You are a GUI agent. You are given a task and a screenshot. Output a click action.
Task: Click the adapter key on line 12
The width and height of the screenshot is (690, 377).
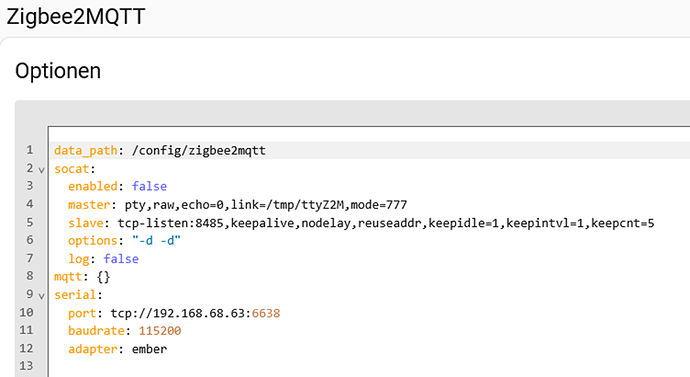point(93,349)
